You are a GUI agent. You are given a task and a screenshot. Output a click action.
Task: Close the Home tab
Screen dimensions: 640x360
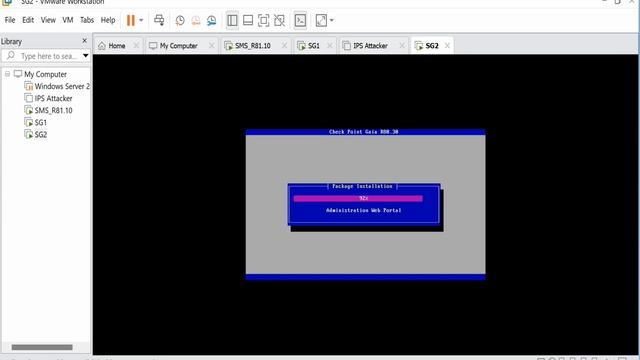pyautogui.click(x=136, y=46)
